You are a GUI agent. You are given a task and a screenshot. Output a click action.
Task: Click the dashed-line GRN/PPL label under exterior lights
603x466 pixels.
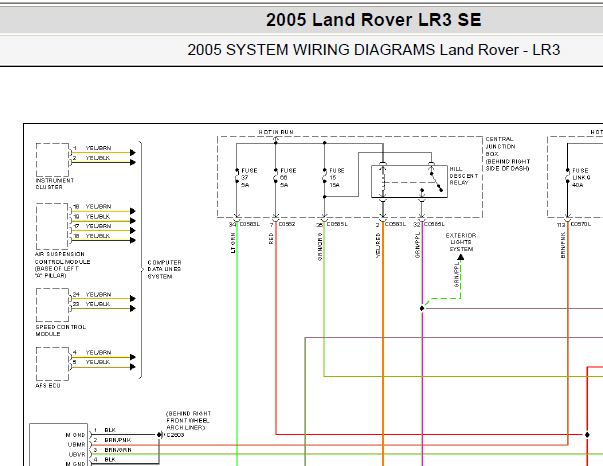[x=456, y=275]
